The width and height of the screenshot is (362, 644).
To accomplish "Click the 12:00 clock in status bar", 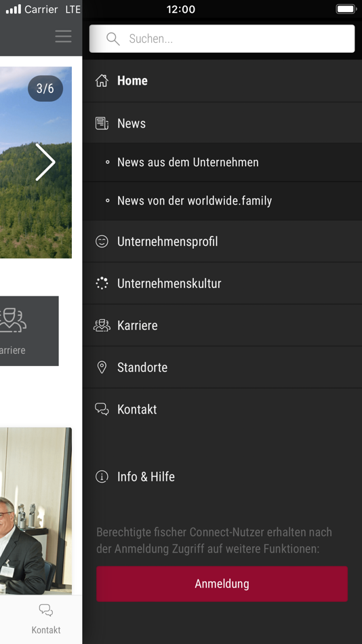I will [181, 9].
